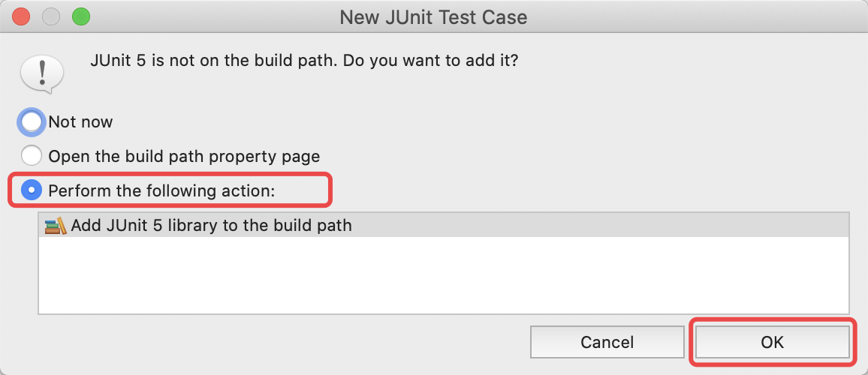
Task: Click the Cancel button
Action: pos(607,342)
